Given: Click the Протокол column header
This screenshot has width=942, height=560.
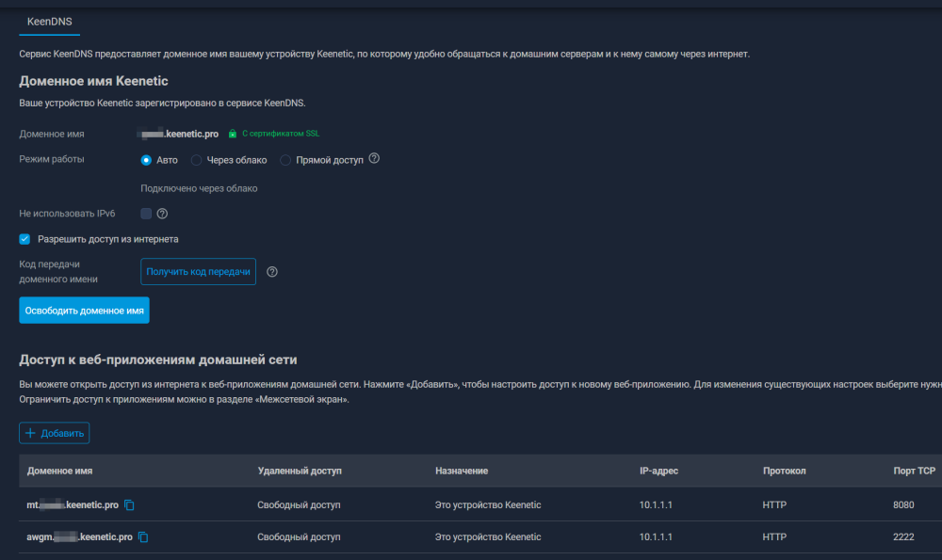Looking at the screenshot, I should [785, 471].
